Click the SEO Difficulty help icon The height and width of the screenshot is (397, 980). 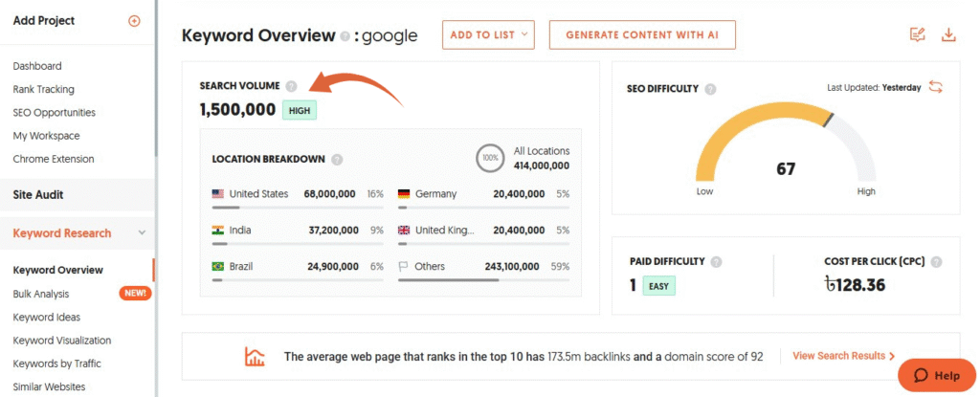(711, 89)
